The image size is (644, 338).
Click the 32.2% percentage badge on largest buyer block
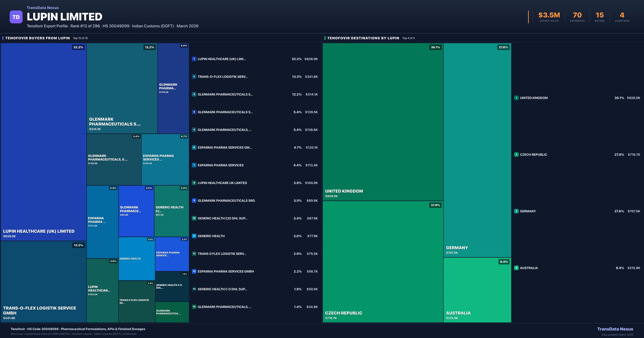pos(78,47)
